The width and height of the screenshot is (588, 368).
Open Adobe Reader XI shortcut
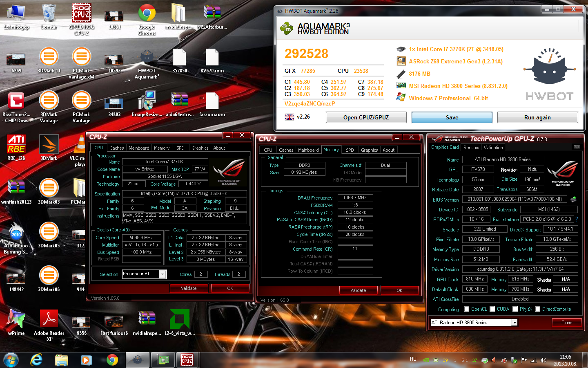tap(49, 325)
